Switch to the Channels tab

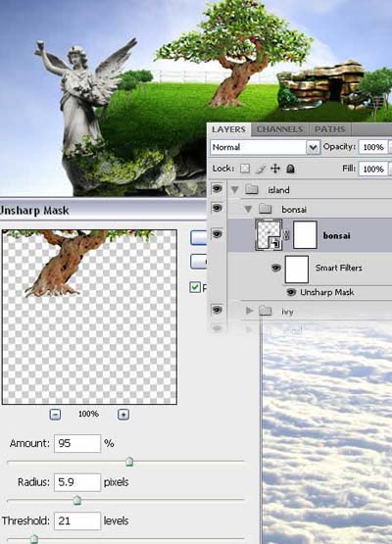click(279, 129)
